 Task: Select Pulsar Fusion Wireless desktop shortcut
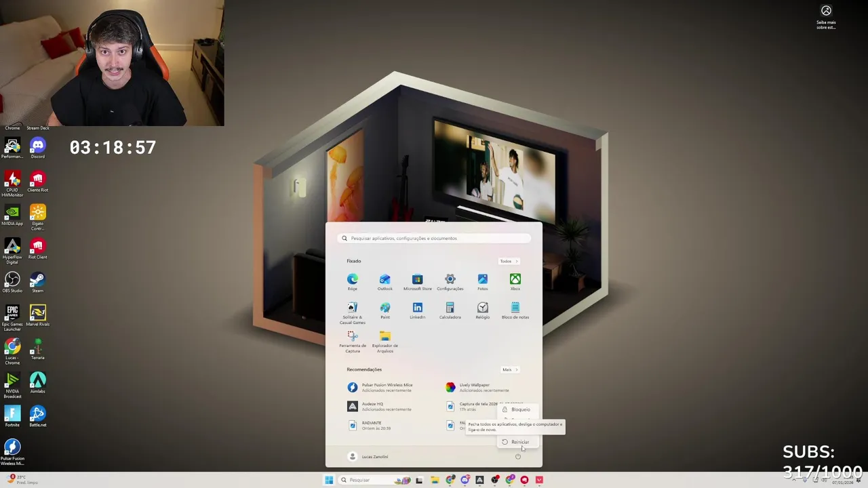point(12,452)
